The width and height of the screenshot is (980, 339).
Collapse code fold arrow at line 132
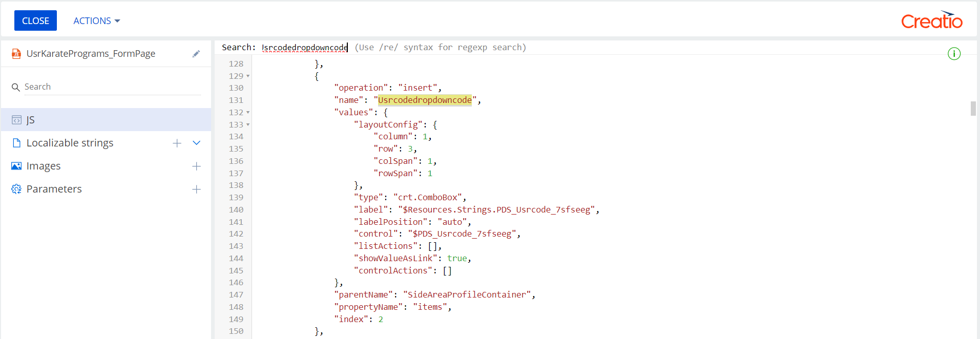pos(248,112)
